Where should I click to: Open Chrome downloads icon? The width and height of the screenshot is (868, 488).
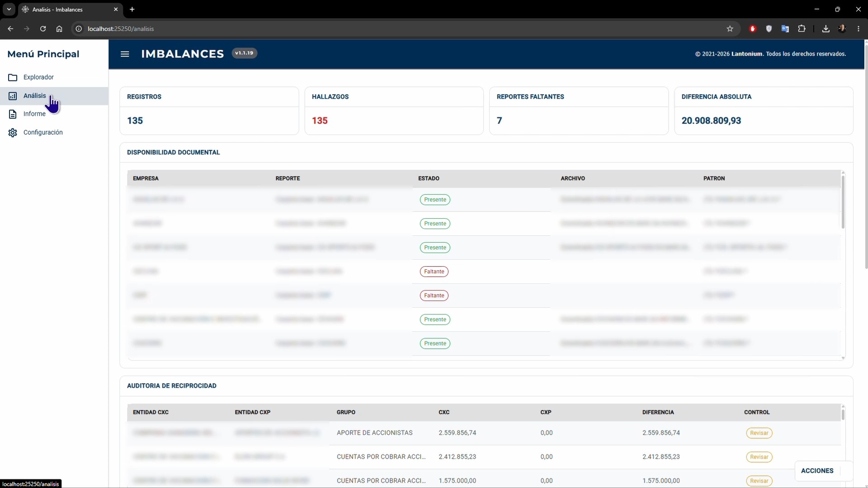(826, 29)
